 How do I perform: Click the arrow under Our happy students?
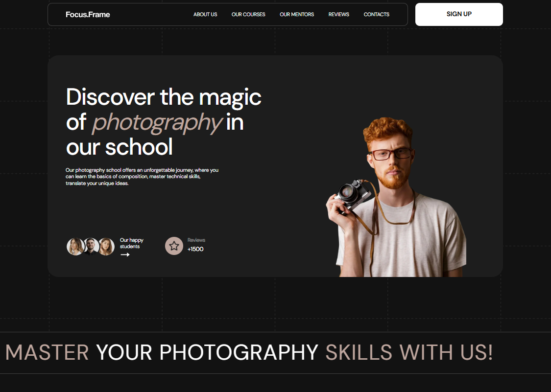point(125,254)
